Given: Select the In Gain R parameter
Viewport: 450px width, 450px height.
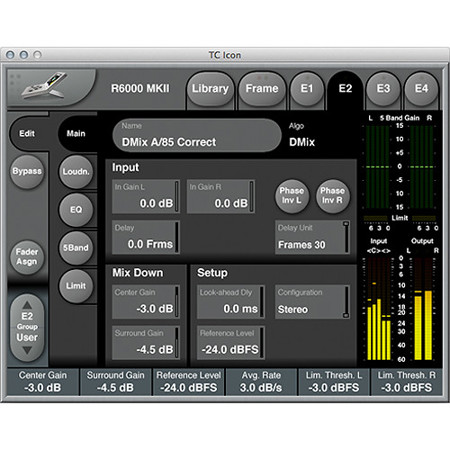Looking at the screenshot, I should click(221, 197).
